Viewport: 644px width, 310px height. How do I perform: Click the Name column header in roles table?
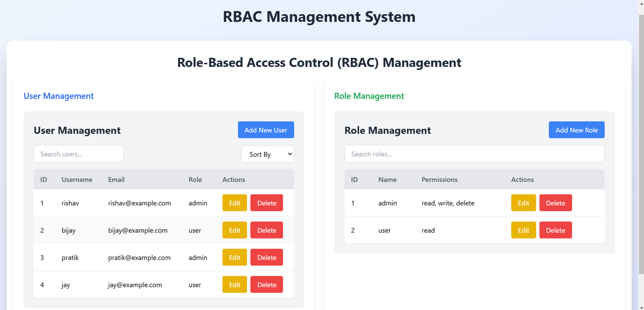coord(387,180)
